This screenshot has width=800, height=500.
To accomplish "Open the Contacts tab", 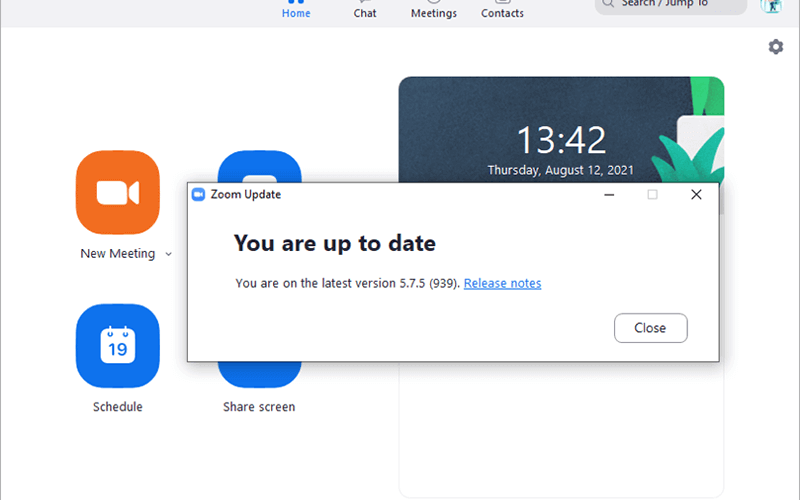I will 502,9.
